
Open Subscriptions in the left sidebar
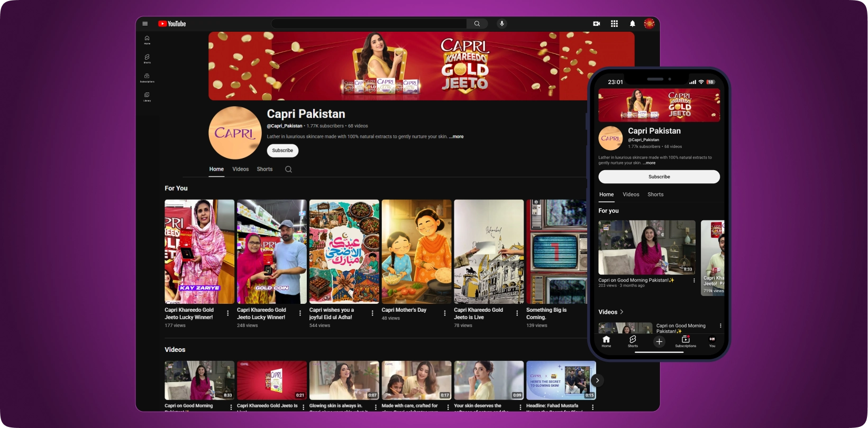point(147,78)
